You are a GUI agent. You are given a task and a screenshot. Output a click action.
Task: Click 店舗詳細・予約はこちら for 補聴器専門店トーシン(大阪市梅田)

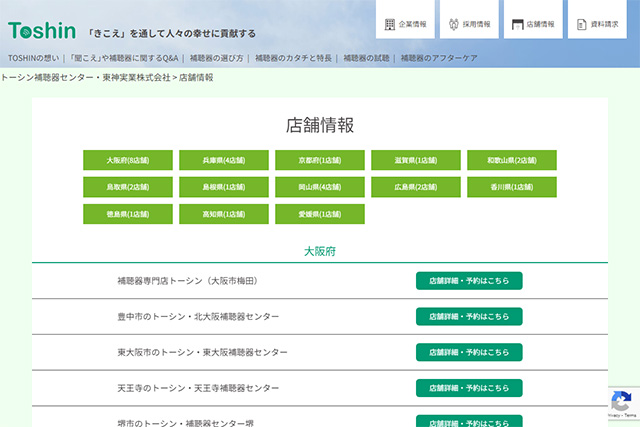tap(469, 281)
